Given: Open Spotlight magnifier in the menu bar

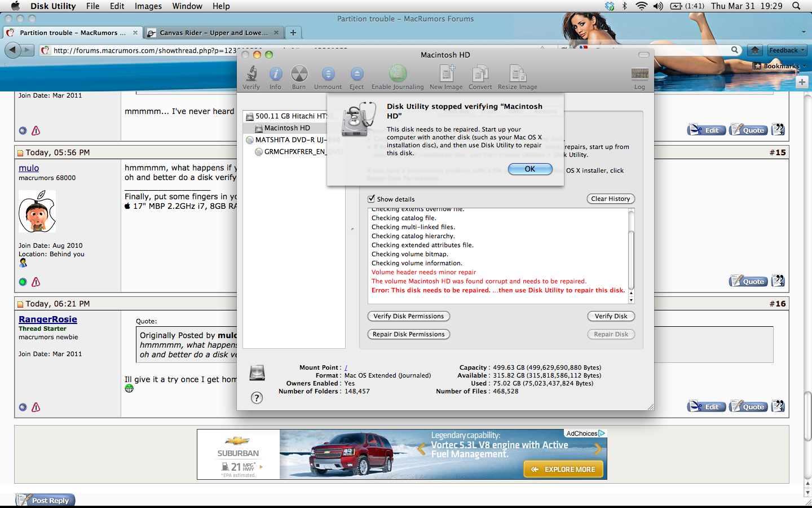Looking at the screenshot, I should (x=796, y=6).
